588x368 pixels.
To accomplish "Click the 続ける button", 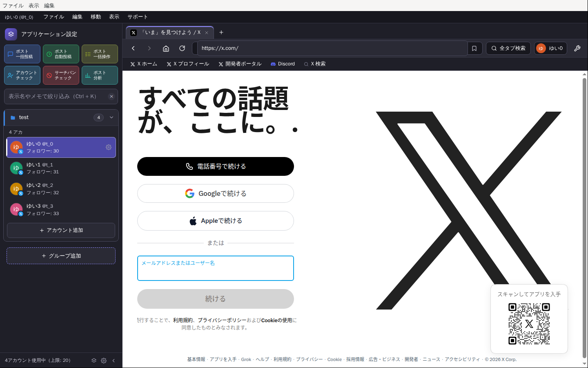I will coord(216,299).
